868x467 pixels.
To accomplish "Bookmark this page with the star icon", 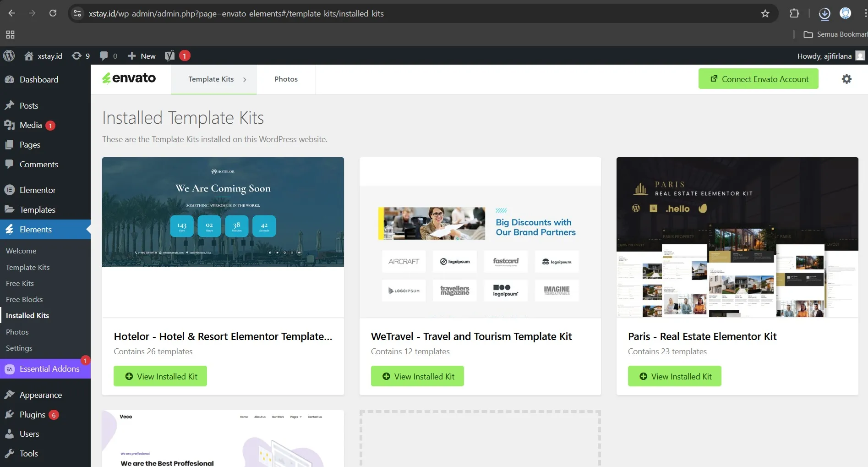I will (765, 14).
